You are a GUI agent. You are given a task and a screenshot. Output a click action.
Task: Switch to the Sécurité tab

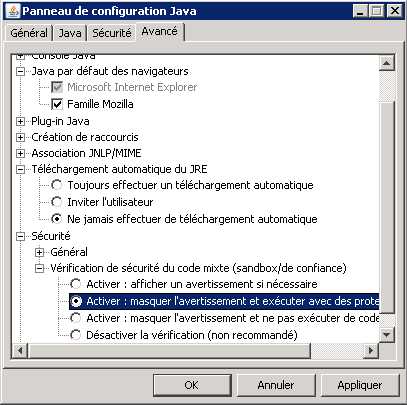click(112, 33)
